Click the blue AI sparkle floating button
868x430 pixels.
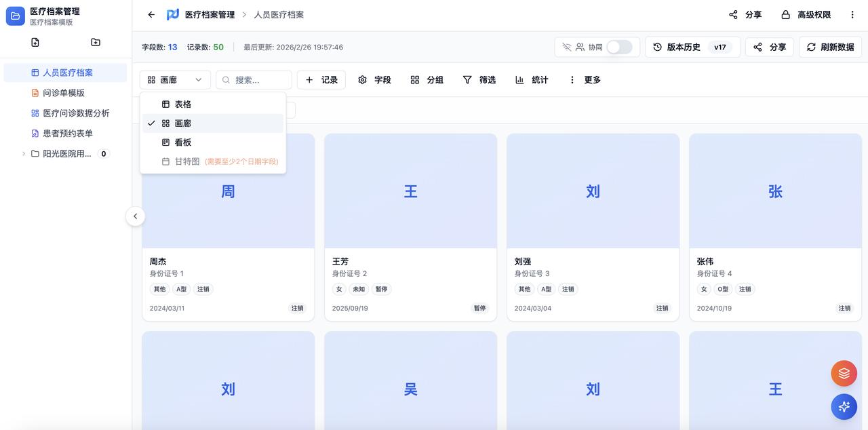844,407
